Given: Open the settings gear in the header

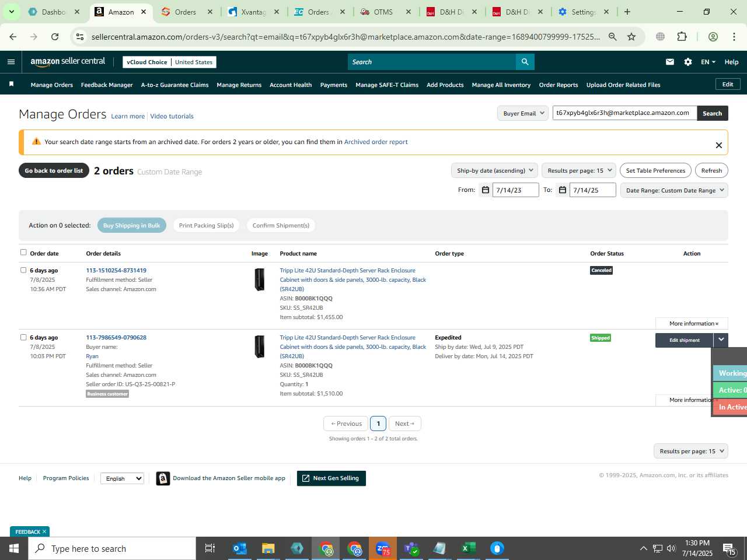Looking at the screenshot, I should pyautogui.click(x=688, y=62).
